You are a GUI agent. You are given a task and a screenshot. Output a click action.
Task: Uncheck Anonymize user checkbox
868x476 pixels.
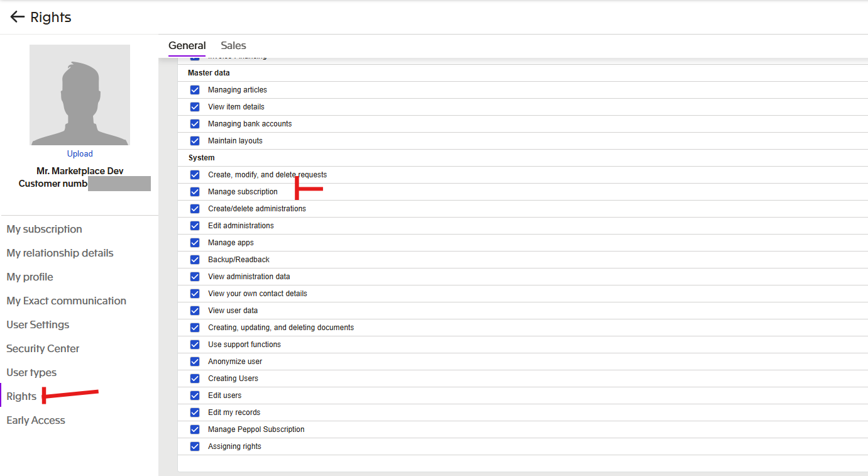195,362
